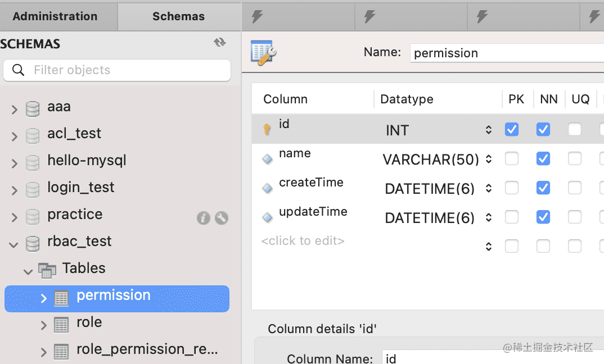Switch to the Administration tab
This screenshot has width=604, height=364.
tap(55, 16)
